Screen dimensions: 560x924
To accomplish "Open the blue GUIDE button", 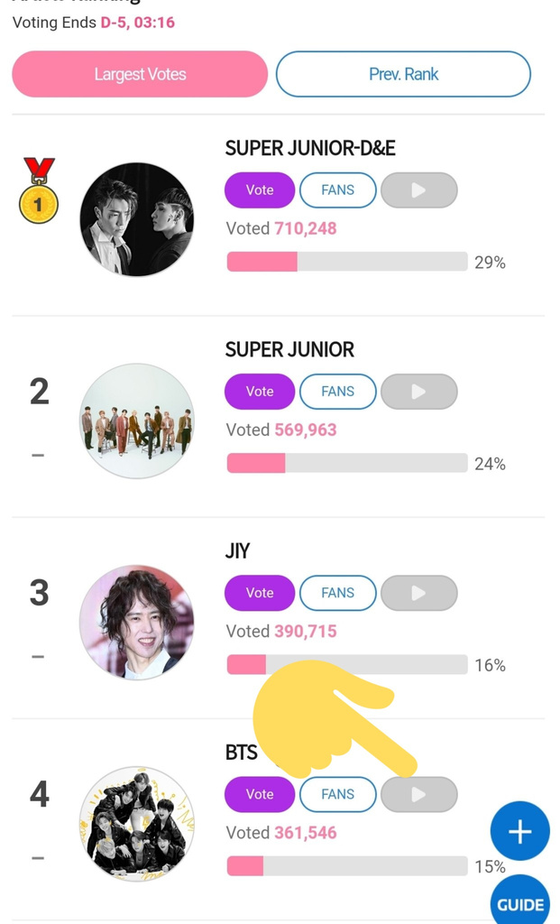I will [521, 903].
